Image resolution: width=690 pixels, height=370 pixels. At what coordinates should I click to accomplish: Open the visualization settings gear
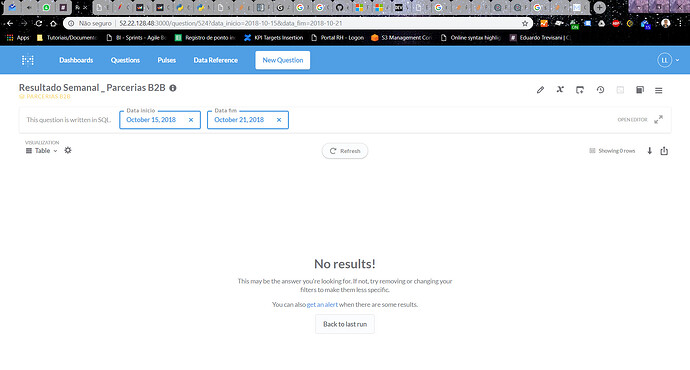coord(68,150)
